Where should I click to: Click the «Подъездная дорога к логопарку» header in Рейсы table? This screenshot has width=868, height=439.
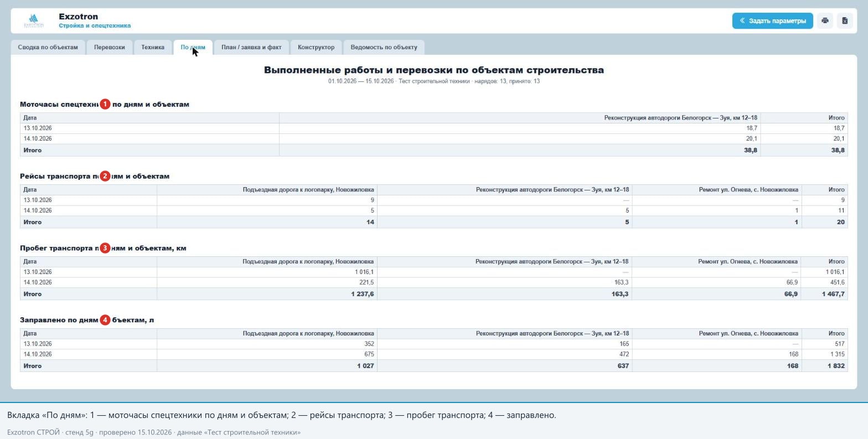[x=308, y=190]
